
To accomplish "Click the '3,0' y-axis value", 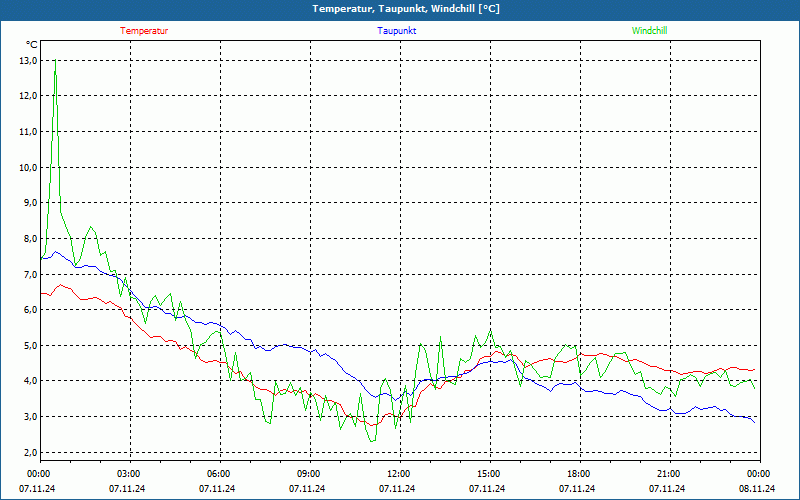I will click(30, 416).
